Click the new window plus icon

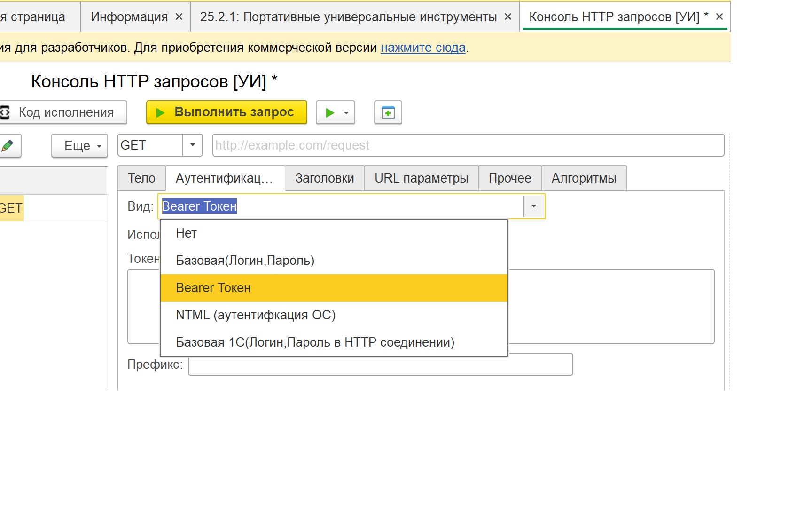[x=388, y=112]
